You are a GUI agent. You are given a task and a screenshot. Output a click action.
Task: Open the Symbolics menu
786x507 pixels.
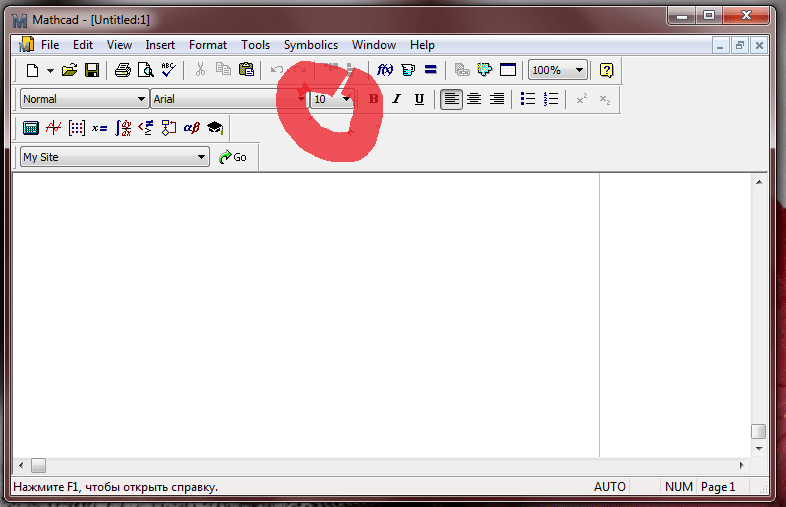tap(311, 45)
